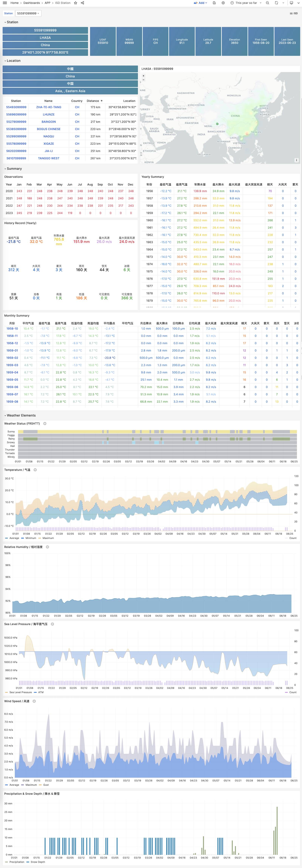
Task: Save the dashboard using disk icon
Action: click(x=214, y=3)
